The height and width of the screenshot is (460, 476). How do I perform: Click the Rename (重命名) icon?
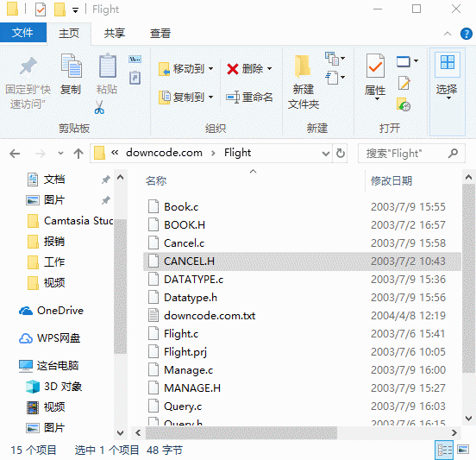click(233, 98)
